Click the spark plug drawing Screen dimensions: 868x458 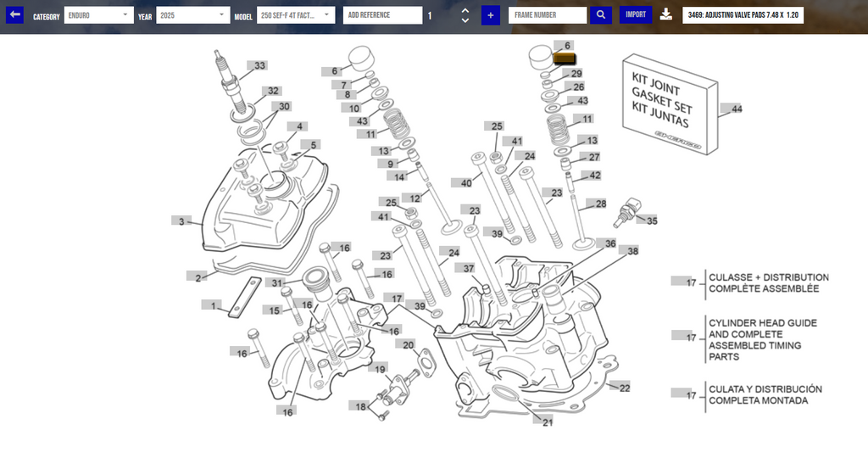[231, 83]
